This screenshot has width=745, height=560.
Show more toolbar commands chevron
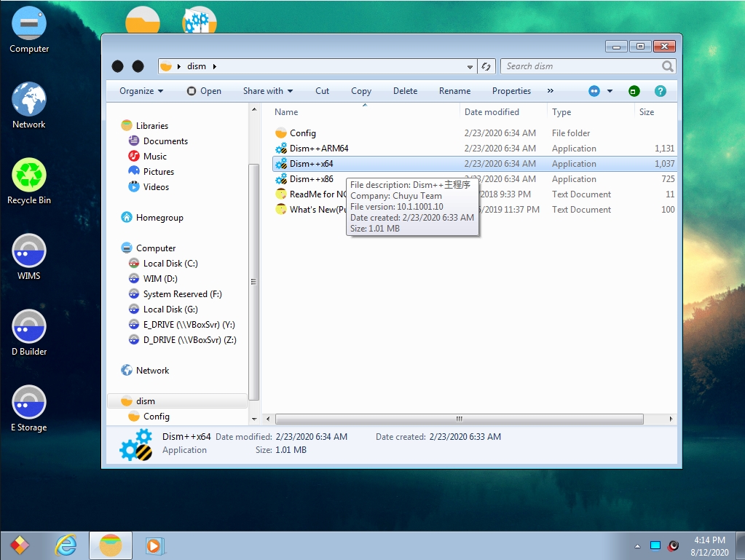coord(551,91)
